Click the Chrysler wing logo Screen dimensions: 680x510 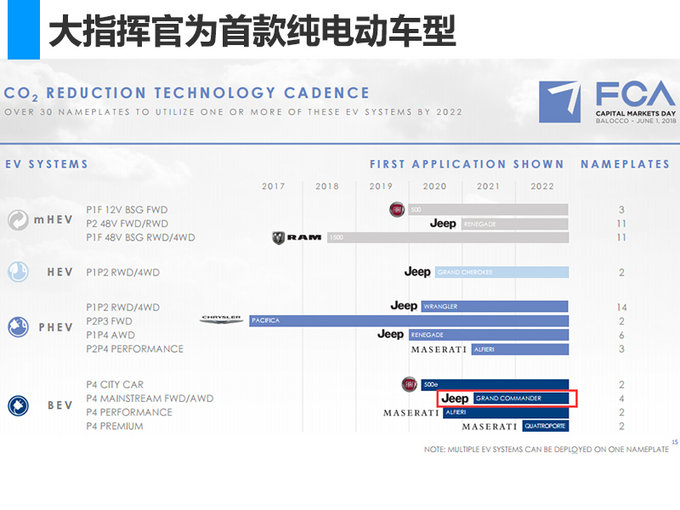pyautogui.click(x=221, y=320)
